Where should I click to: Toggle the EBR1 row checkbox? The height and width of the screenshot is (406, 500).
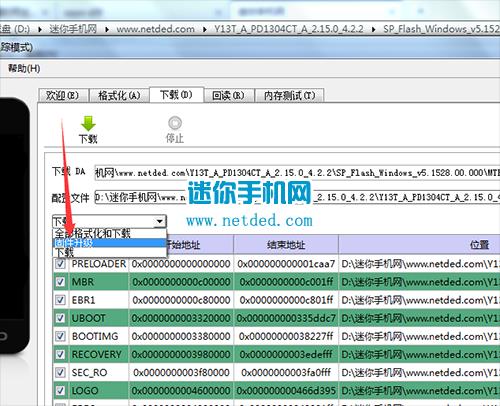[60, 300]
